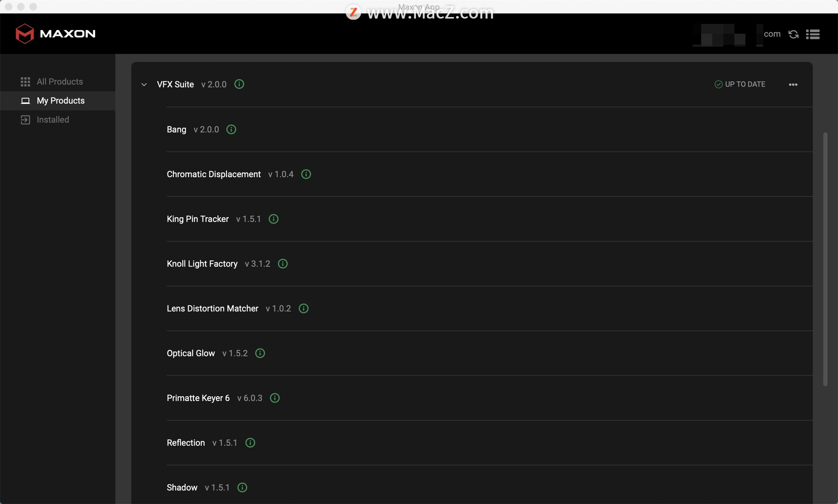The height and width of the screenshot is (504, 838).
Task: Open the list menu icon top right
Action: click(813, 34)
